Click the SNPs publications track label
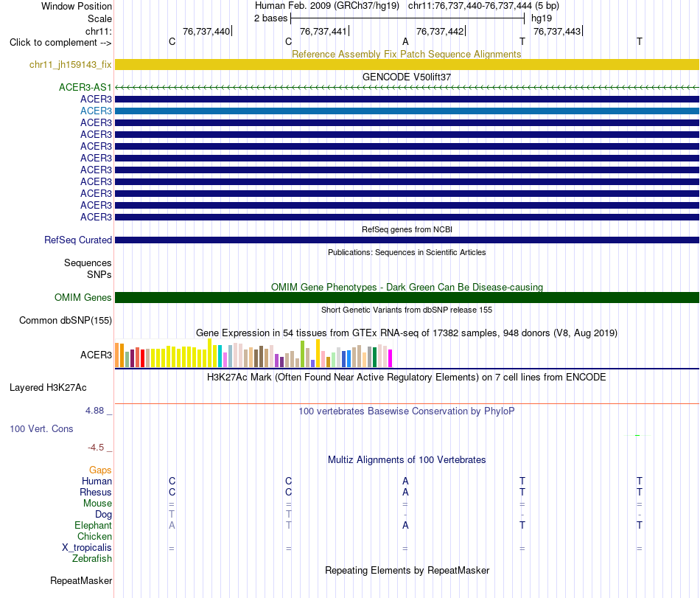 (x=99, y=274)
